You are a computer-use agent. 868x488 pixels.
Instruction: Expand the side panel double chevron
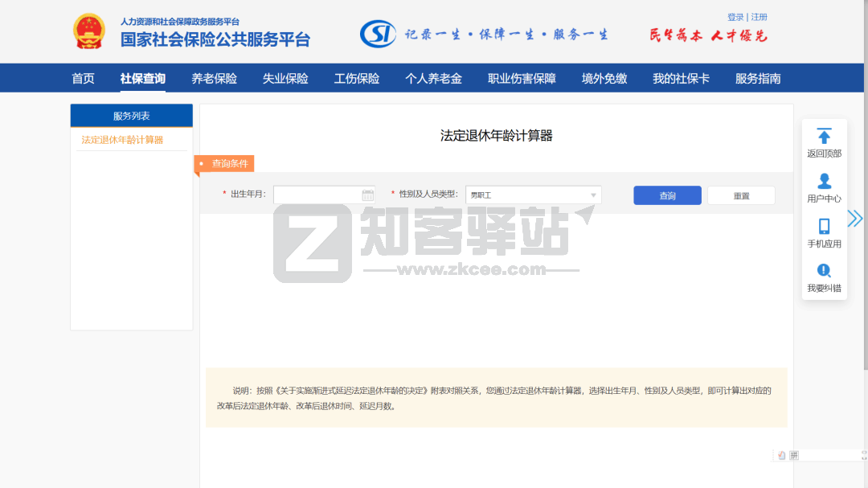[x=855, y=218]
